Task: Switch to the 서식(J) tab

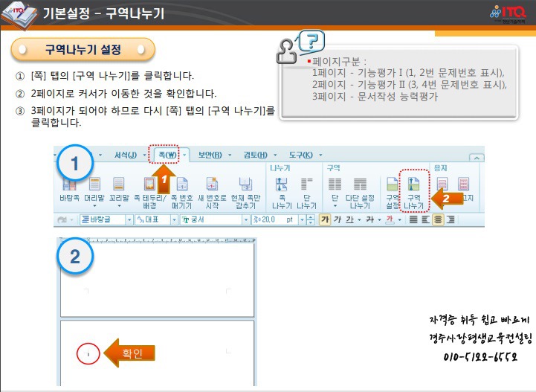Action: click(x=126, y=155)
